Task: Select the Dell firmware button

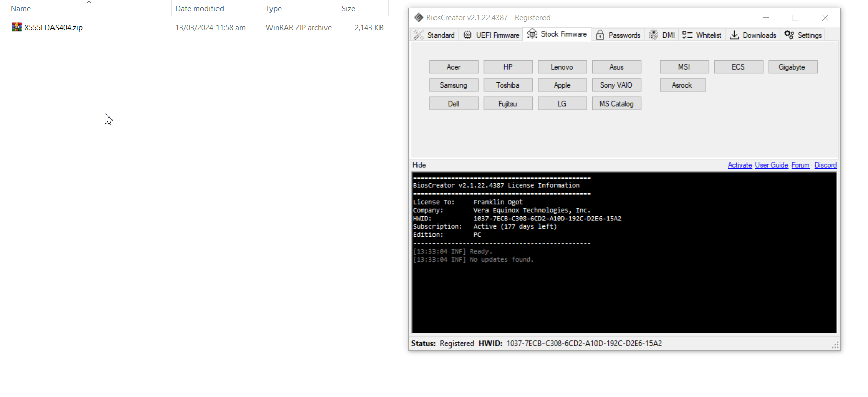Action: pyautogui.click(x=454, y=103)
